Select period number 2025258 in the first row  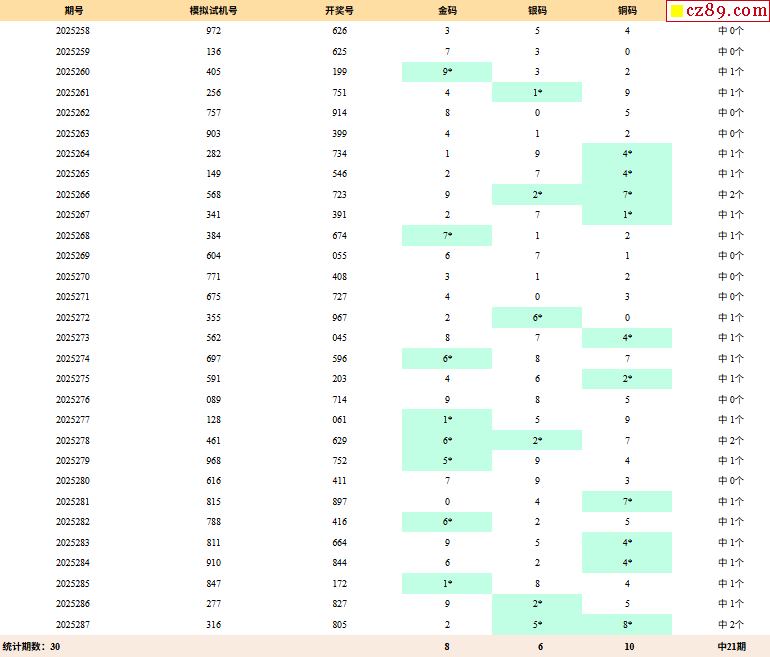click(x=73, y=31)
